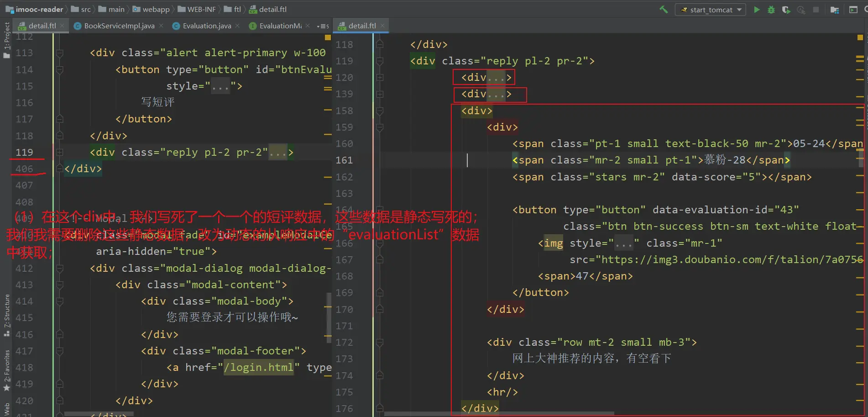Click the WEB-INF breadcrumb folder
Image resolution: width=868 pixels, height=417 pixels.
tap(201, 10)
